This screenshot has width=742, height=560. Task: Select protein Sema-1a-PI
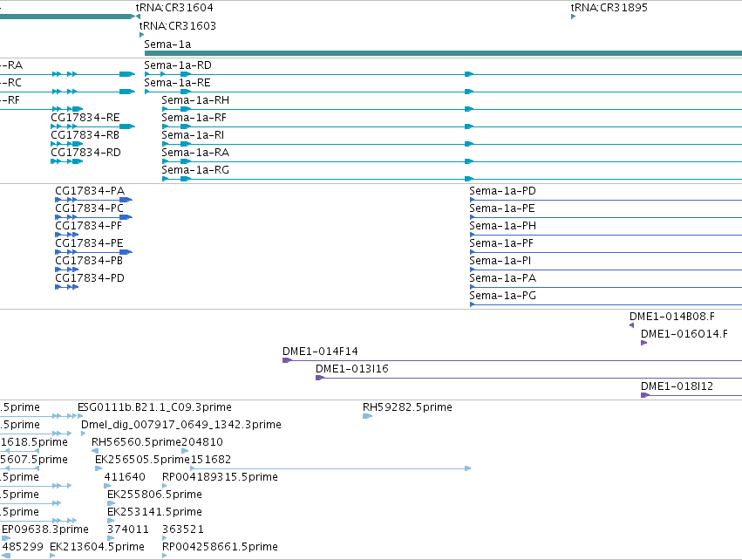tap(500, 262)
